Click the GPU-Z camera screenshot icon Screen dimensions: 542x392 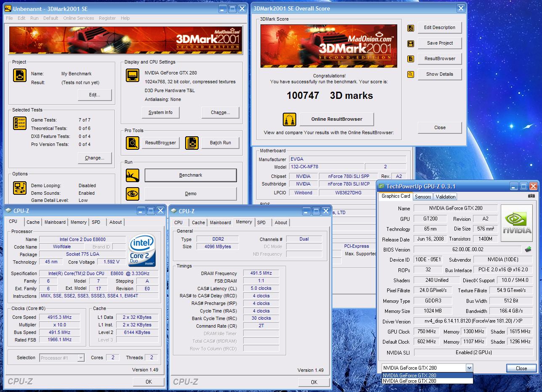531,196
